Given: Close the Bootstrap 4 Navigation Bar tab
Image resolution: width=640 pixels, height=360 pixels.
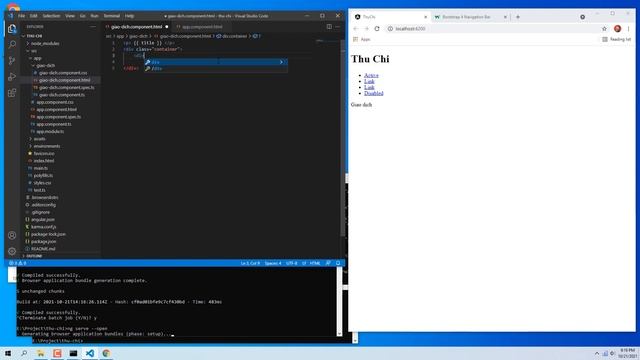Looking at the screenshot, I should pos(505,17).
